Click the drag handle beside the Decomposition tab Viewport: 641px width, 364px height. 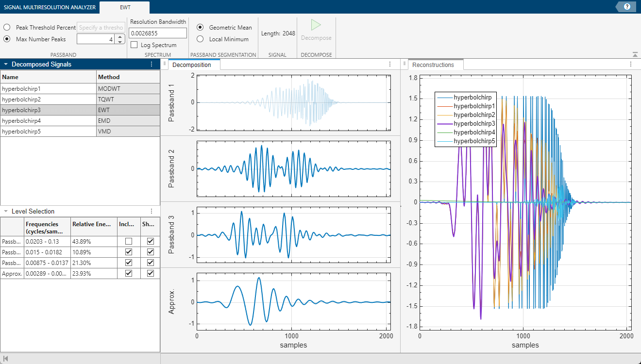pos(164,64)
